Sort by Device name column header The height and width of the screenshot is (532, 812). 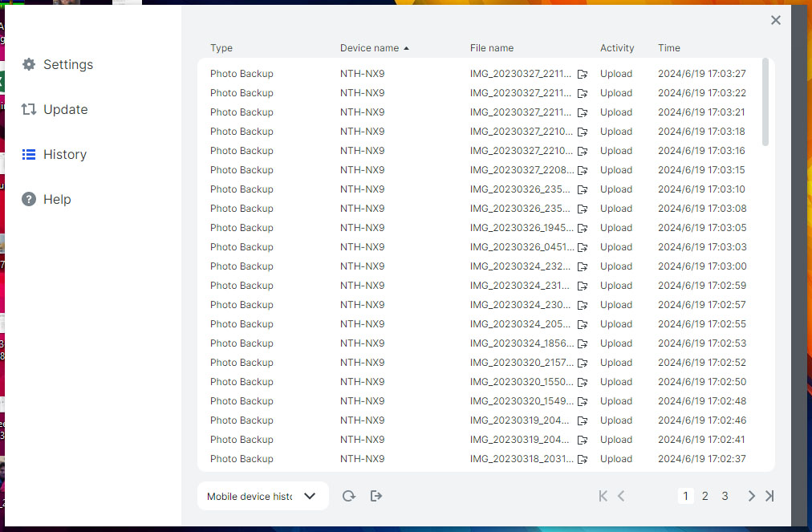[x=369, y=48]
